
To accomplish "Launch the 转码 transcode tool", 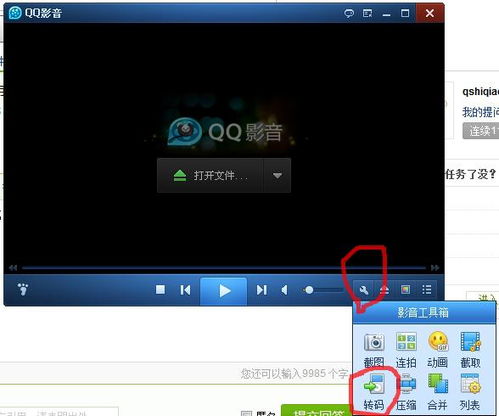I will coord(374,392).
